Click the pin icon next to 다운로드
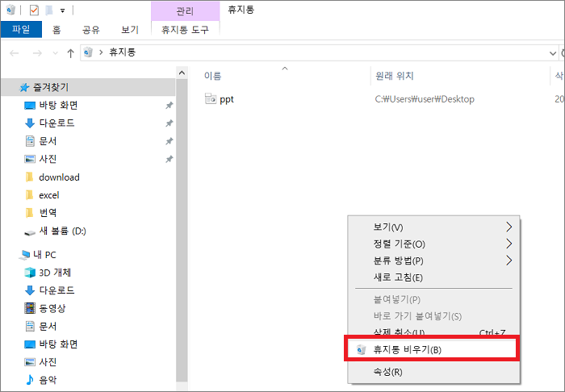This screenshot has width=565, height=392. (x=169, y=123)
